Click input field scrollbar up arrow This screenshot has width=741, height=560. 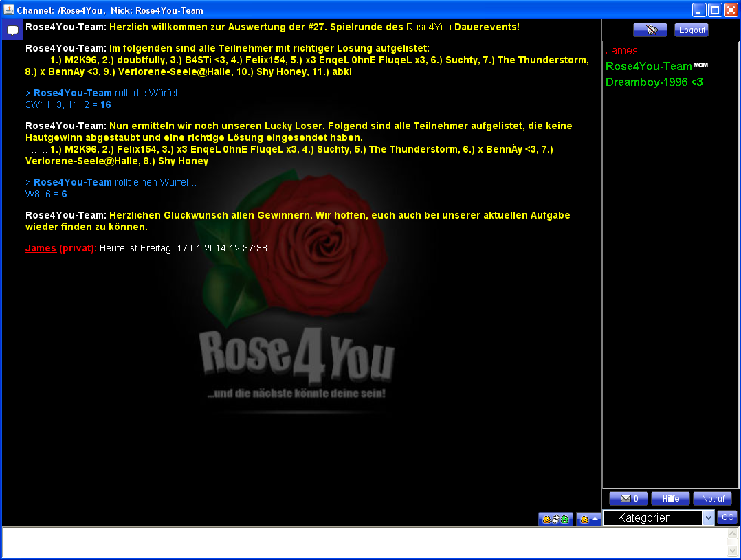point(733,533)
